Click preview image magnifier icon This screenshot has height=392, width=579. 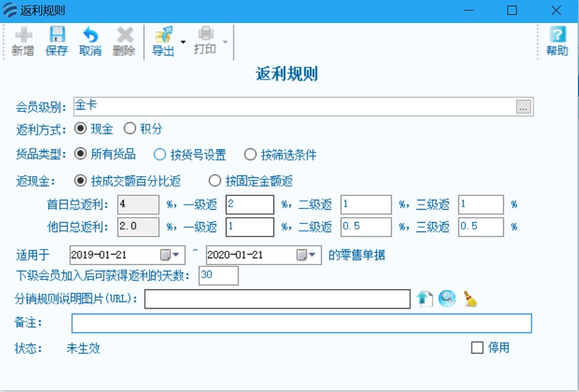click(x=447, y=299)
